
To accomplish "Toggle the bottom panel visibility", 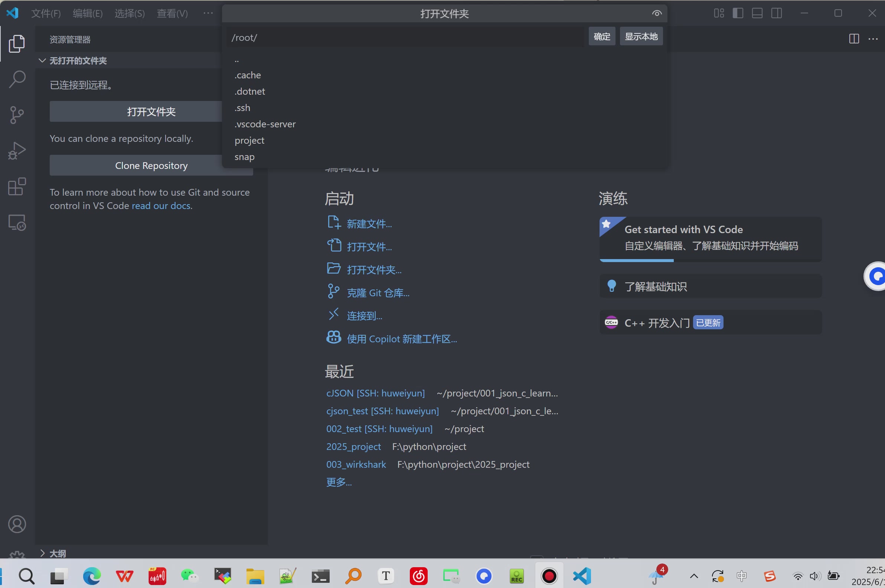I will click(x=757, y=13).
